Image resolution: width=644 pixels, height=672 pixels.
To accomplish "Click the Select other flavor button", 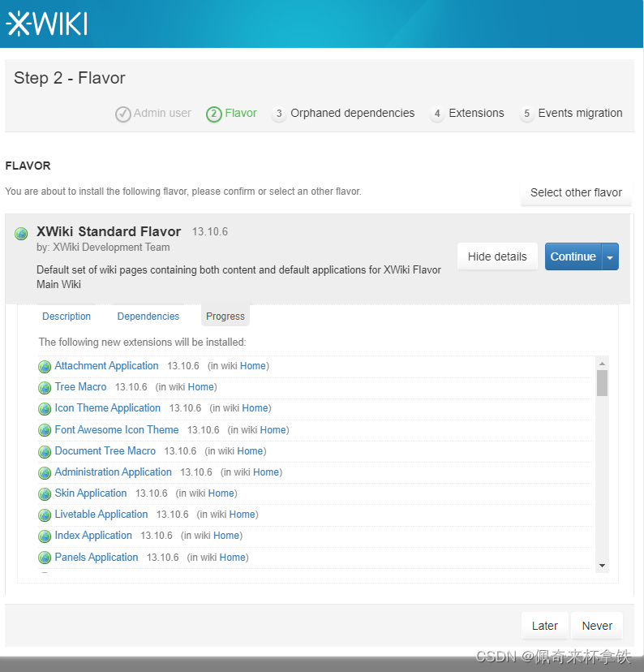I will coord(576,192).
